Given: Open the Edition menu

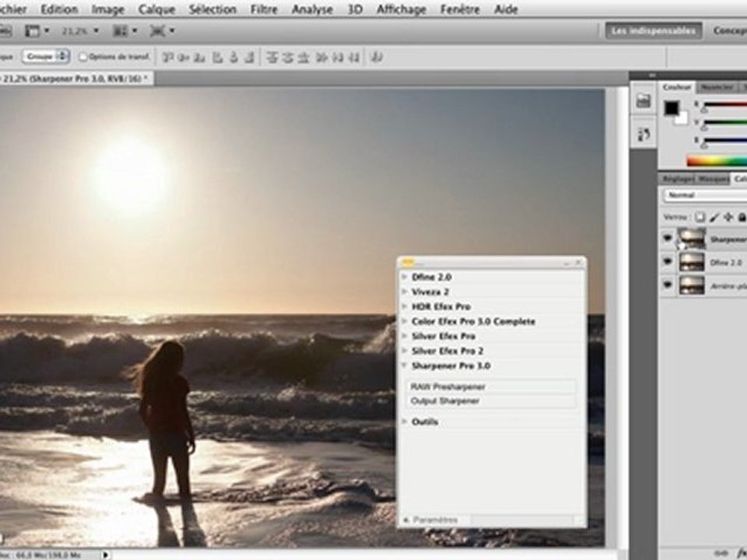Looking at the screenshot, I should pyautogui.click(x=59, y=9).
